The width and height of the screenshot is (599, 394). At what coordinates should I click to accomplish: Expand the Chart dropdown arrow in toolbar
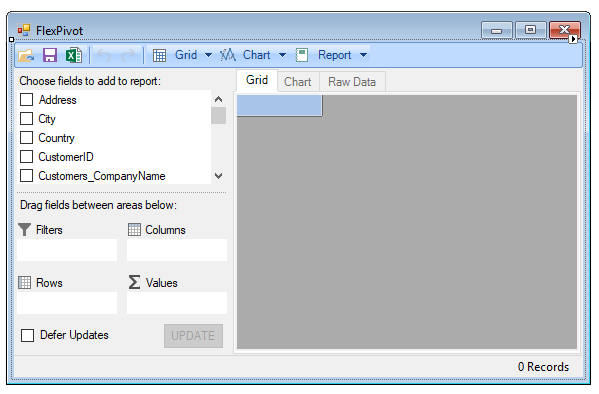[282, 55]
